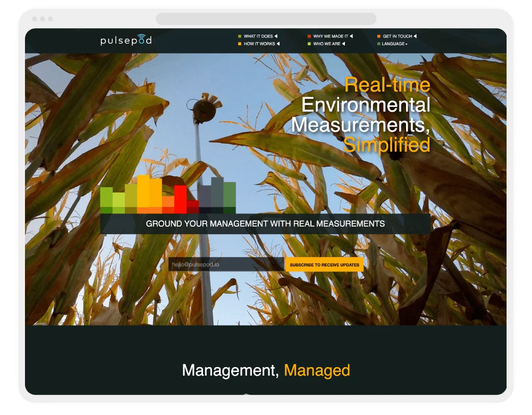532x415 pixels.
Task: Open the How It Works menu item
Action: pos(259,44)
